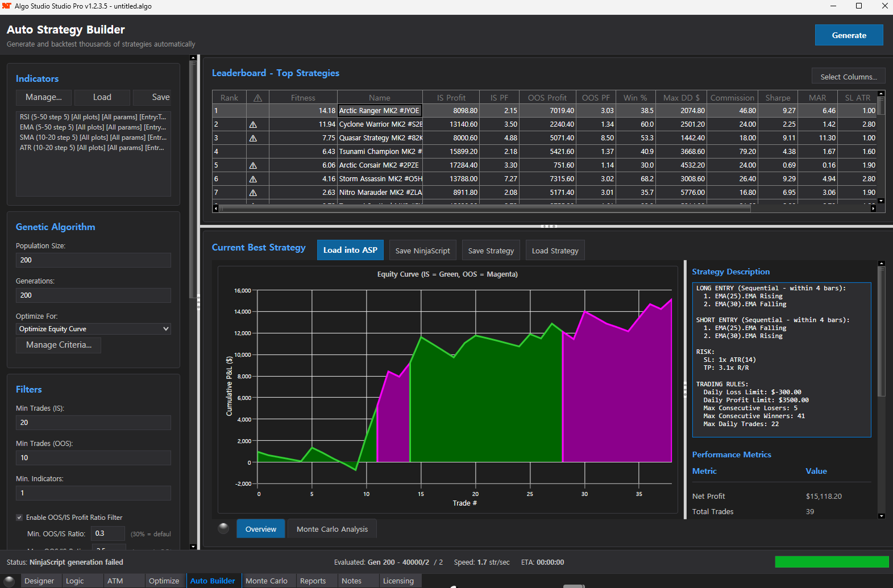Viewport: 893px width, 588px height.
Task: Click warning icon in Quasar Strategy row
Action: tap(253, 138)
